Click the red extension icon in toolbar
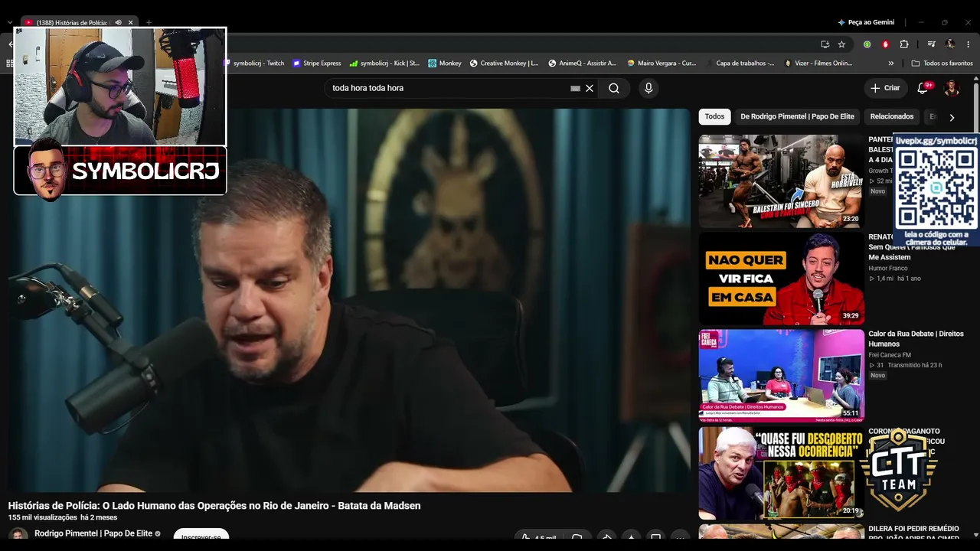 point(886,44)
